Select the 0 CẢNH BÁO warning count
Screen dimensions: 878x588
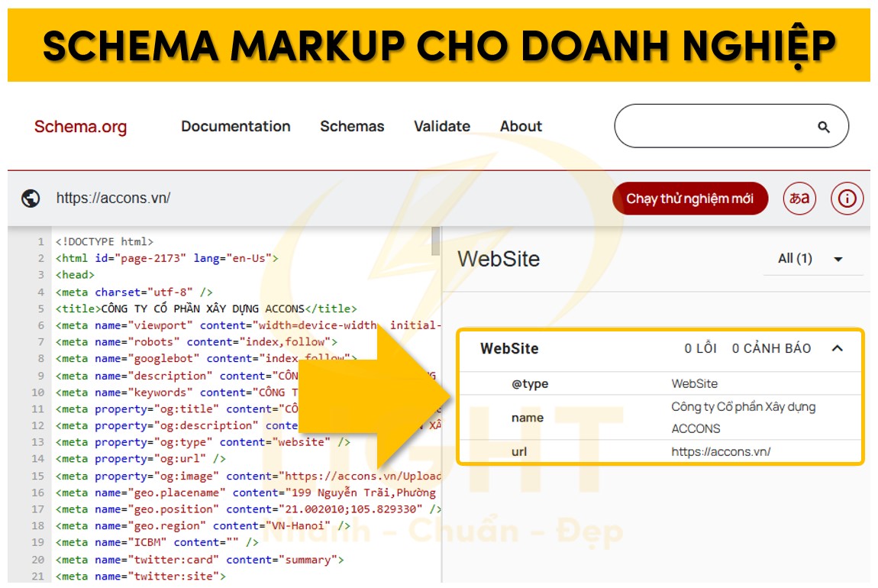[771, 348]
